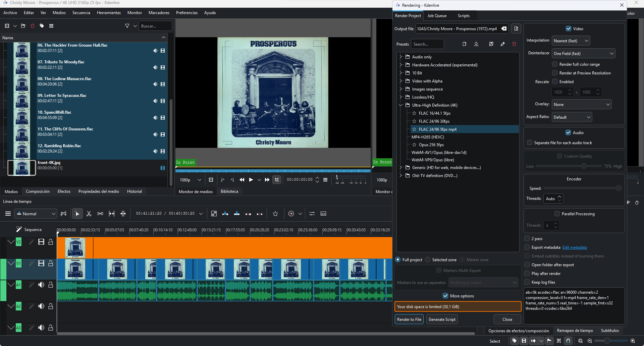Enable the 2 pass checkbox
Viewport: 644px width, 346px height.
[x=527, y=239]
